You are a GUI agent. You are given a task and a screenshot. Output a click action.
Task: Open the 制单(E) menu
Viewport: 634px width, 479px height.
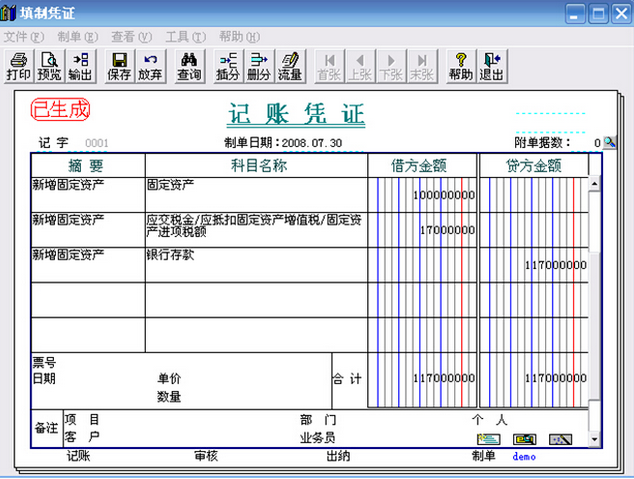pyautogui.click(x=78, y=37)
